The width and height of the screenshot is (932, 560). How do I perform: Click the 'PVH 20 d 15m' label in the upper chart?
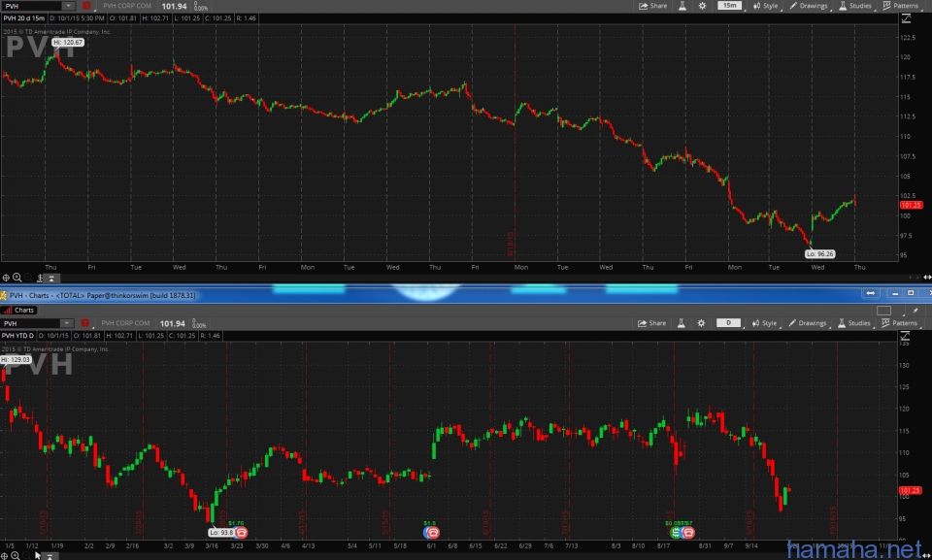pos(23,18)
